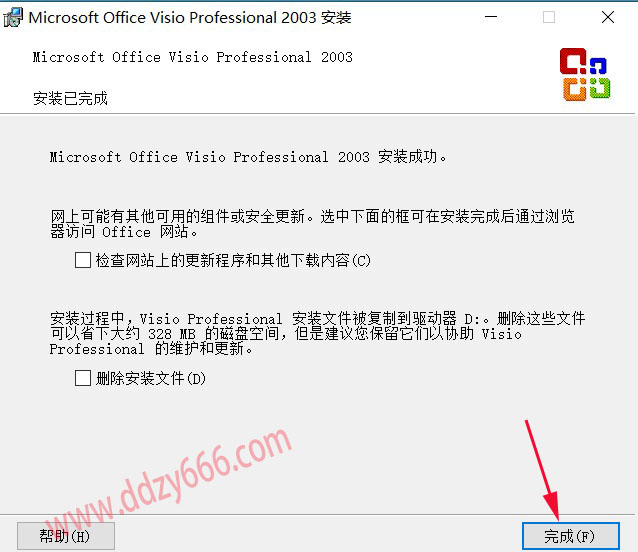
Task: Click the window title text 'Microsoft Office Visio Professional 2003 安装'
Action: pyautogui.click(x=190, y=18)
